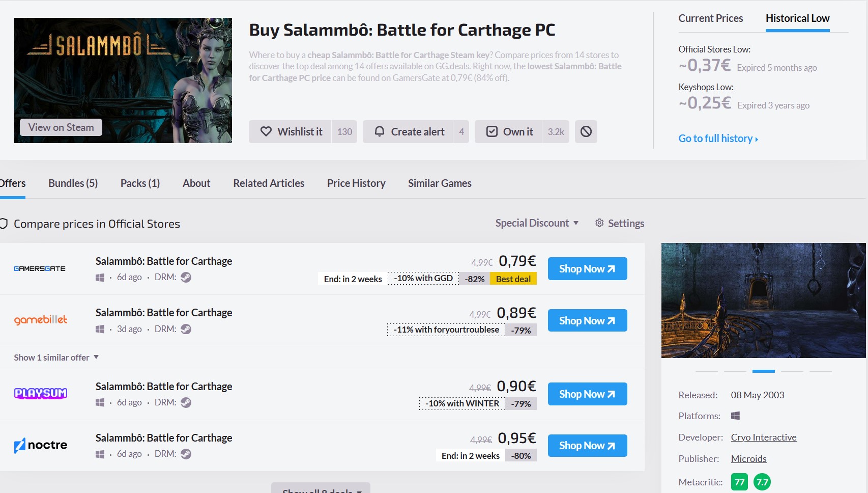Select the Historical Low tab
Screen dimensions: 868x493
[797, 18]
